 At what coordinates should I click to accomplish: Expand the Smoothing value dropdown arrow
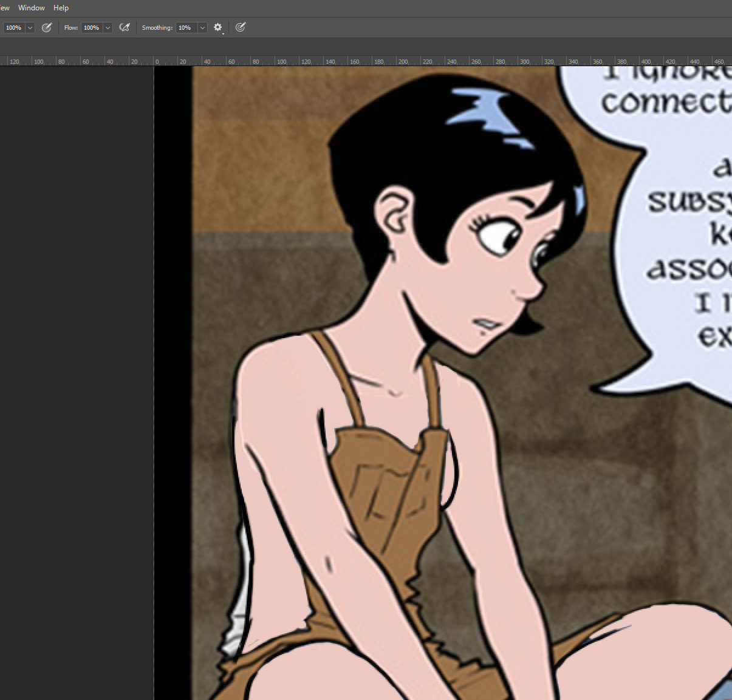(x=202, y=27)
